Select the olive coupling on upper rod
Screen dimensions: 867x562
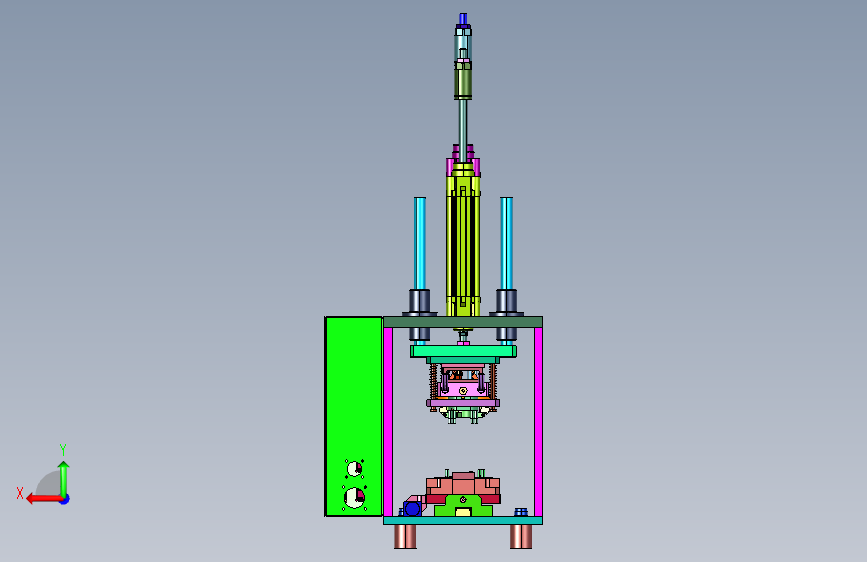463,80
